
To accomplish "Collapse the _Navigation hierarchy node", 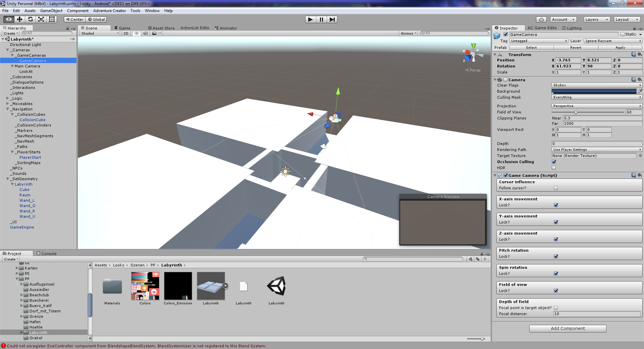I will point(7,109).
